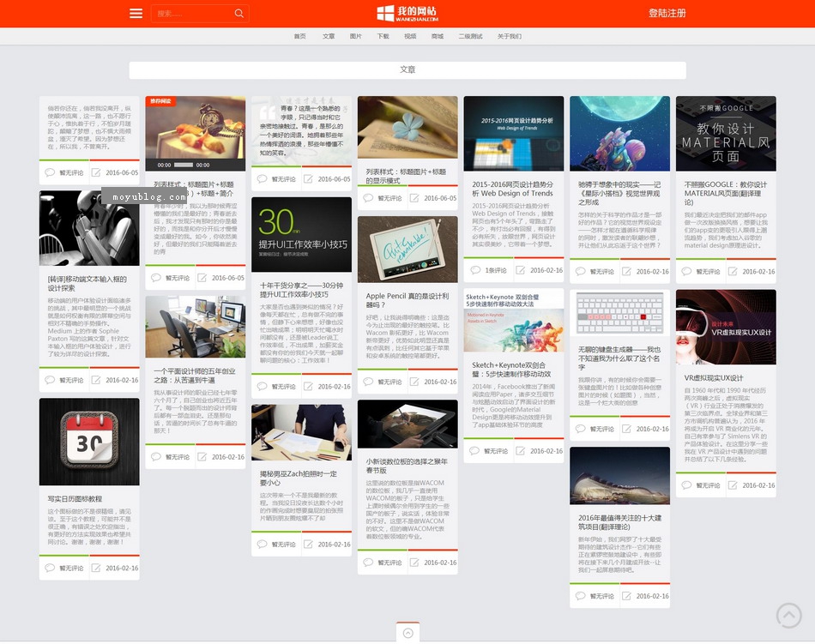The width and height of the screenshot is (815, 644).
Task: Open article 写实日历图标教程
Action: pos(75,498)
